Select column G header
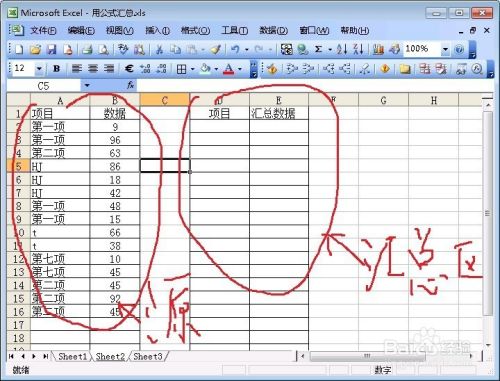This screenshot has height=381, width=500. 383,100
